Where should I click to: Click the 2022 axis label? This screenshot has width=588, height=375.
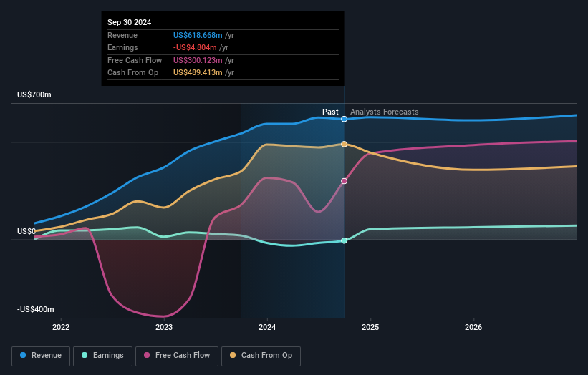coord(61,327)
